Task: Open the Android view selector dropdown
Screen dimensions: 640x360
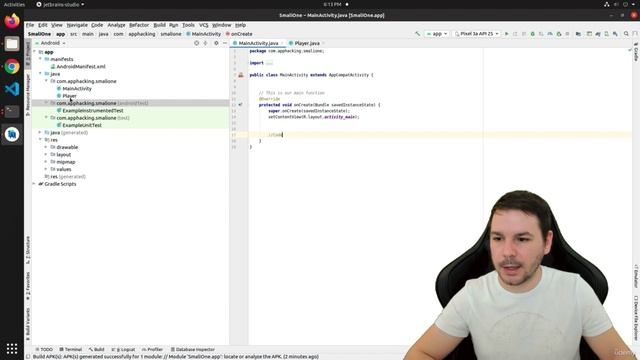Action: [x=50, y=43]
